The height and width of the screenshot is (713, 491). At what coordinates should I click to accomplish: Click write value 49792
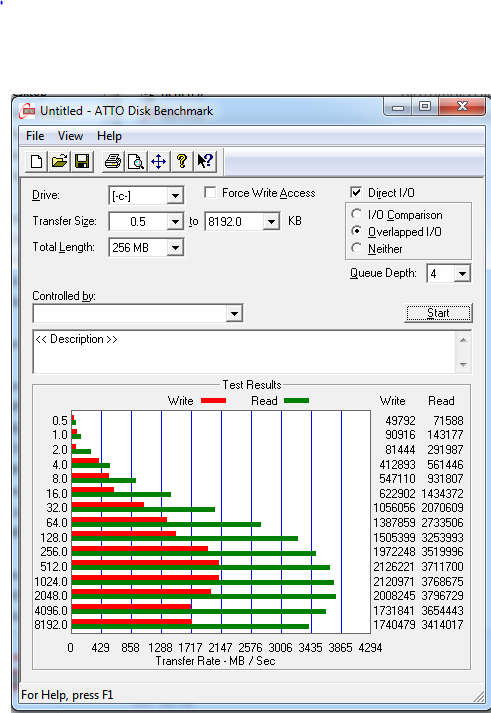coord(400,421)
